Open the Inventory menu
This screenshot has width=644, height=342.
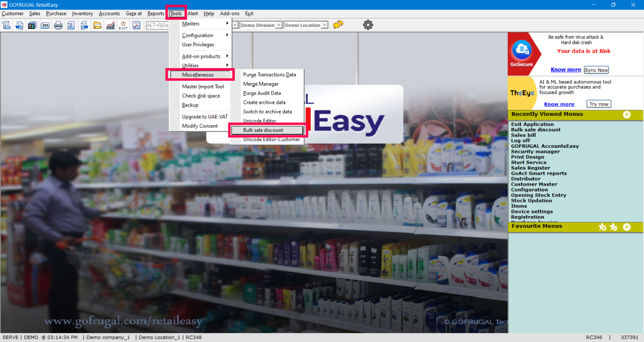83,13
